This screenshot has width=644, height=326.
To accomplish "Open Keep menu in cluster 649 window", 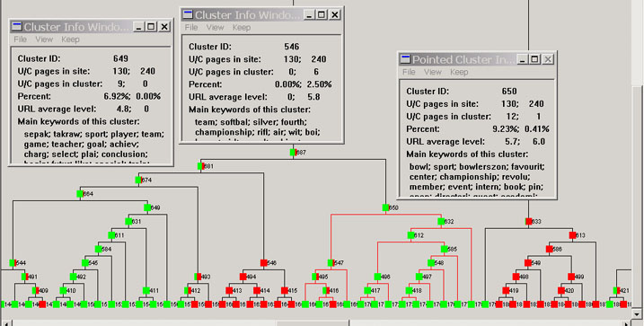I will tap(70, 40).
